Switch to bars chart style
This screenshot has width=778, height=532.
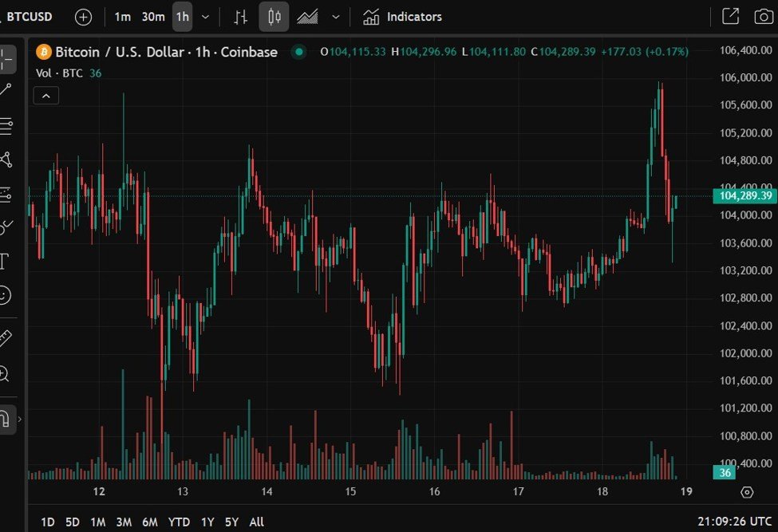tap(240, 17)
